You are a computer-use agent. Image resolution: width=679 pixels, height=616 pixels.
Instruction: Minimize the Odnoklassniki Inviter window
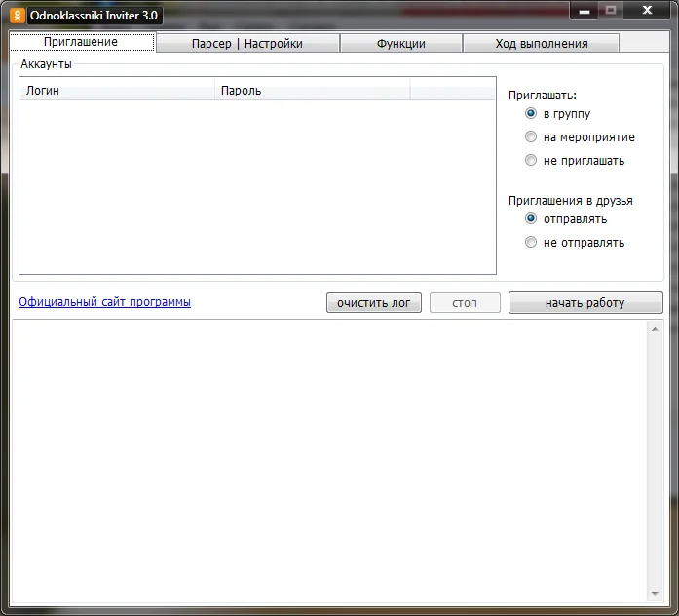click(585, 11)
